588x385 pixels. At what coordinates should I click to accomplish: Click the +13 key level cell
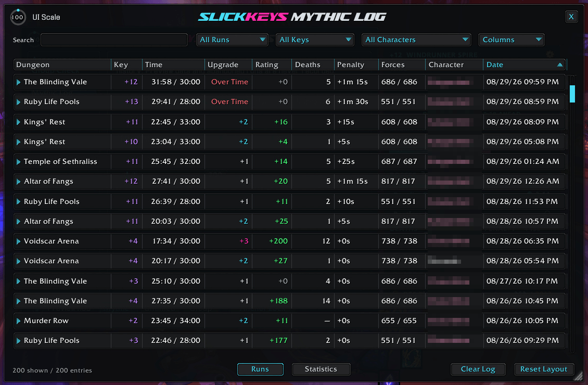(x=131, y=102)
